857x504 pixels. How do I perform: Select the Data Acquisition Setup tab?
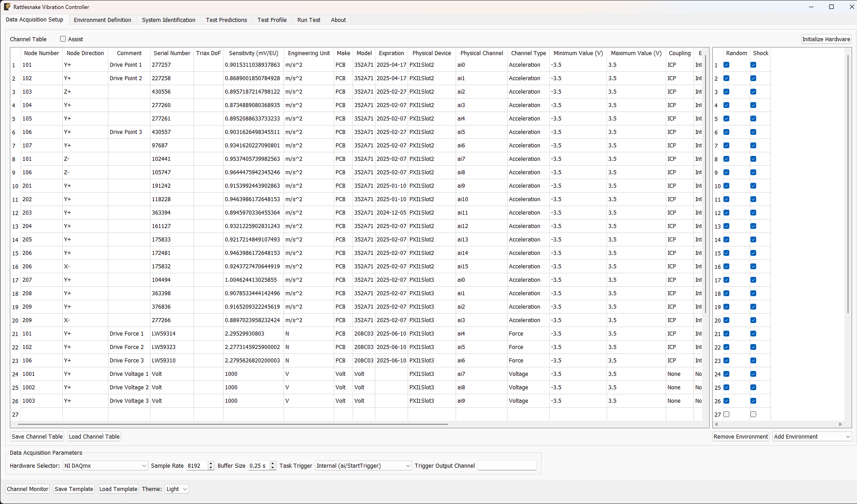[x=34, y=20]
